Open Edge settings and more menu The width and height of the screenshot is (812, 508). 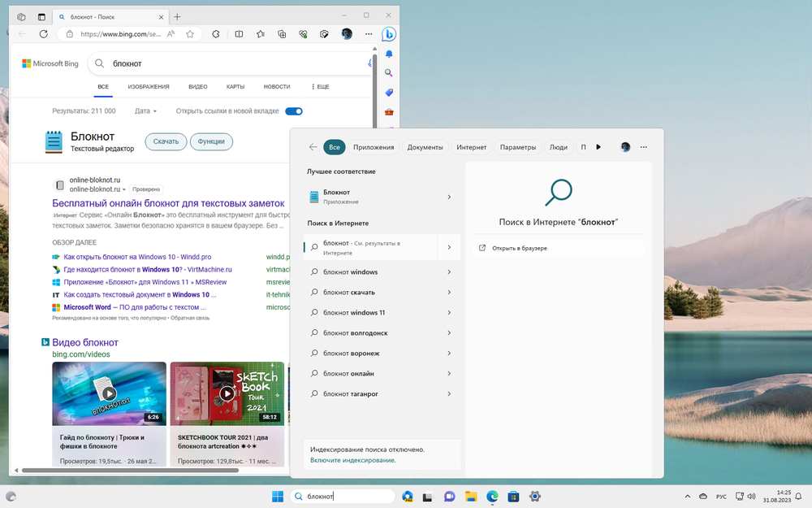[x=368, y=34]
